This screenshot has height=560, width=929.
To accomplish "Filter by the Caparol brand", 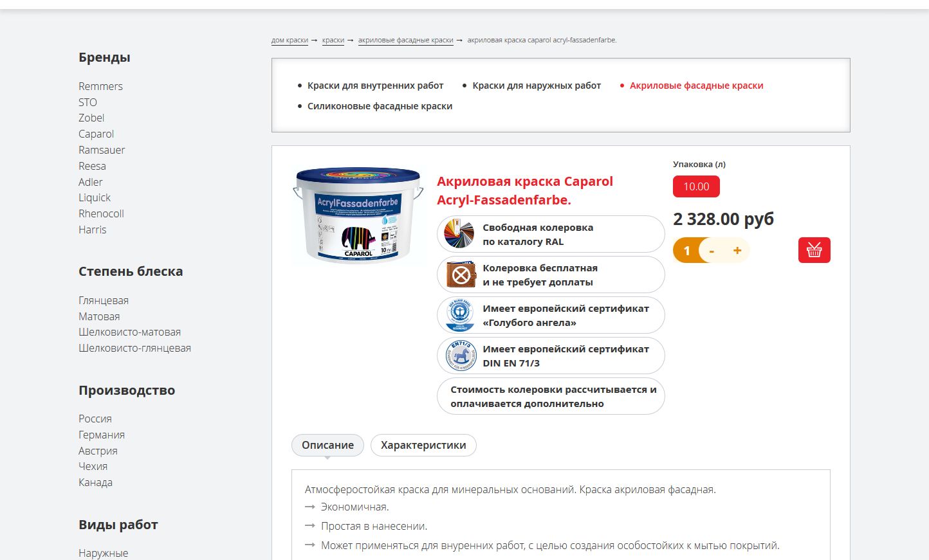I will (97, 134).
